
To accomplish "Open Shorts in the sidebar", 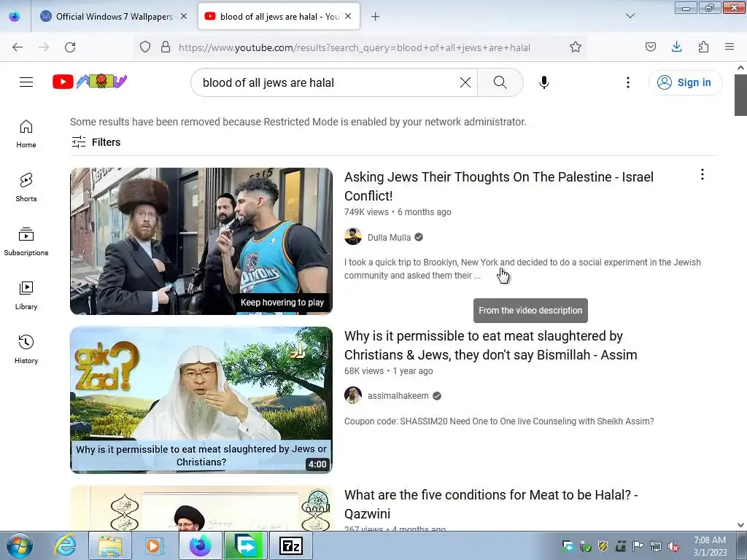I will pyautogui.click(x=26, y=187).
